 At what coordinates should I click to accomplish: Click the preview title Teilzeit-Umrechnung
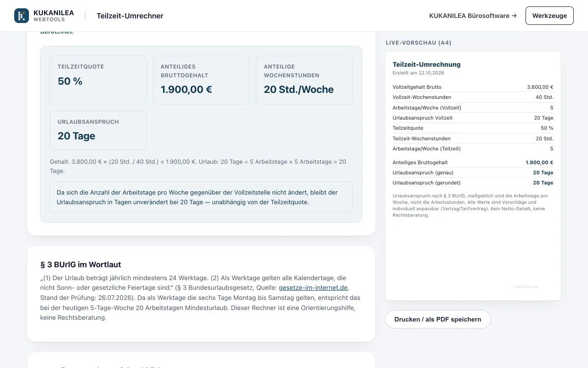coord(427,64)
